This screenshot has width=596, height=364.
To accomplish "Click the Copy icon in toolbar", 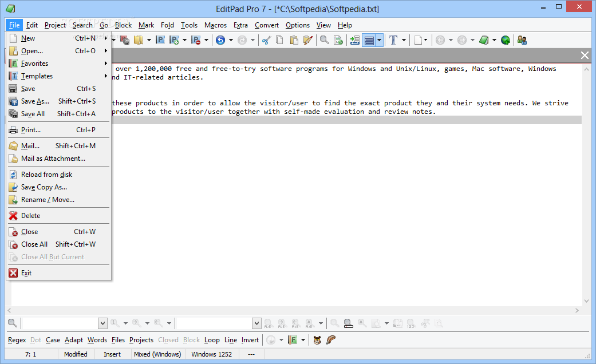I will click(x=279, y=40).
